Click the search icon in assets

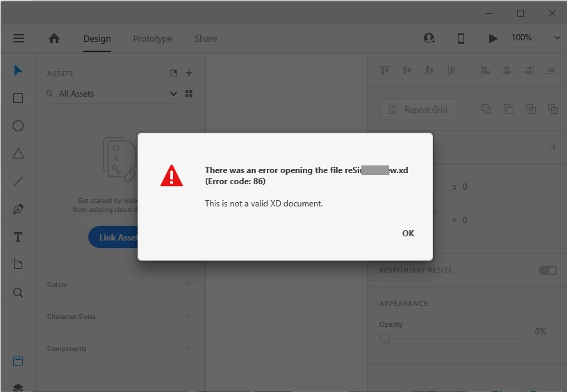coord(49,94)
